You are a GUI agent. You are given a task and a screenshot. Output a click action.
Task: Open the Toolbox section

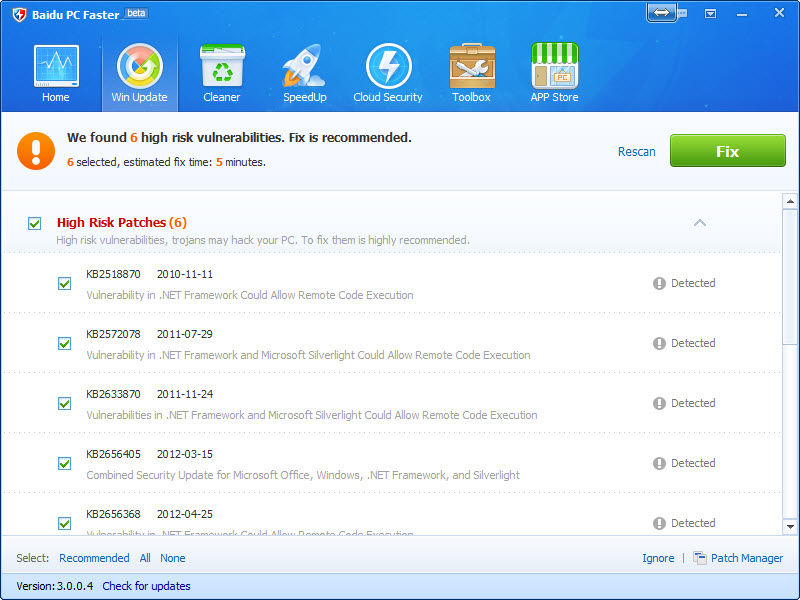(471, 74)
